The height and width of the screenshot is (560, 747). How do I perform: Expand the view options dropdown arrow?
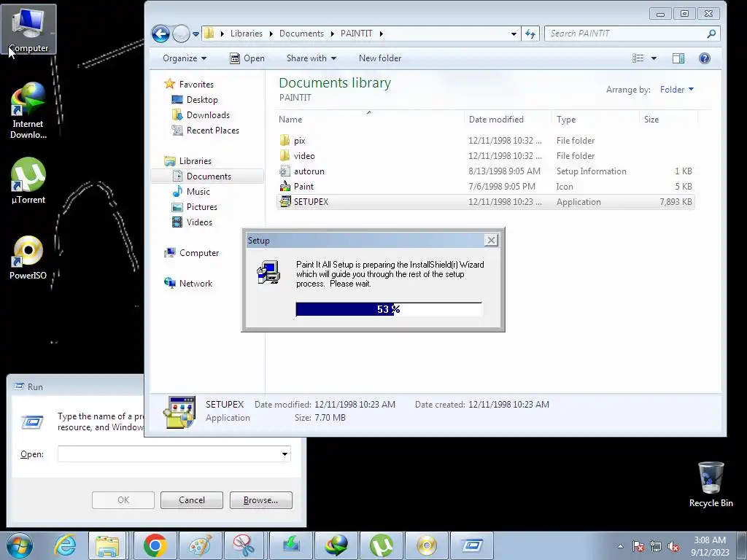pos(654,58)
